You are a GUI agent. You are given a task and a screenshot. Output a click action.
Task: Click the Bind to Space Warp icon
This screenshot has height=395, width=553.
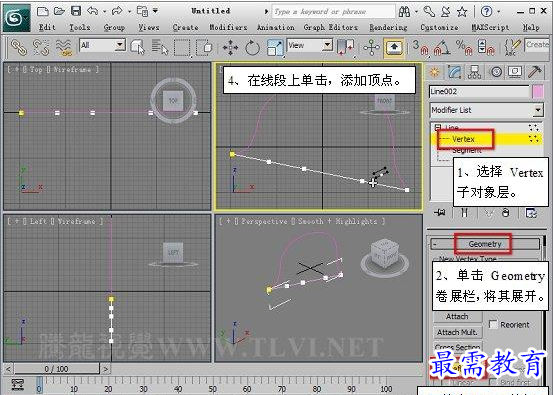coord(63,47)
